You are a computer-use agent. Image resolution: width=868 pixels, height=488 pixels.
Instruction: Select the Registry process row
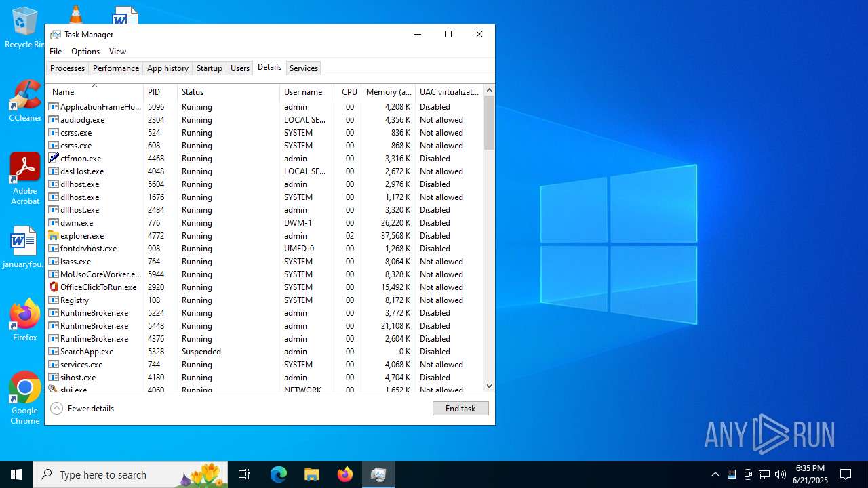[264, 300]
